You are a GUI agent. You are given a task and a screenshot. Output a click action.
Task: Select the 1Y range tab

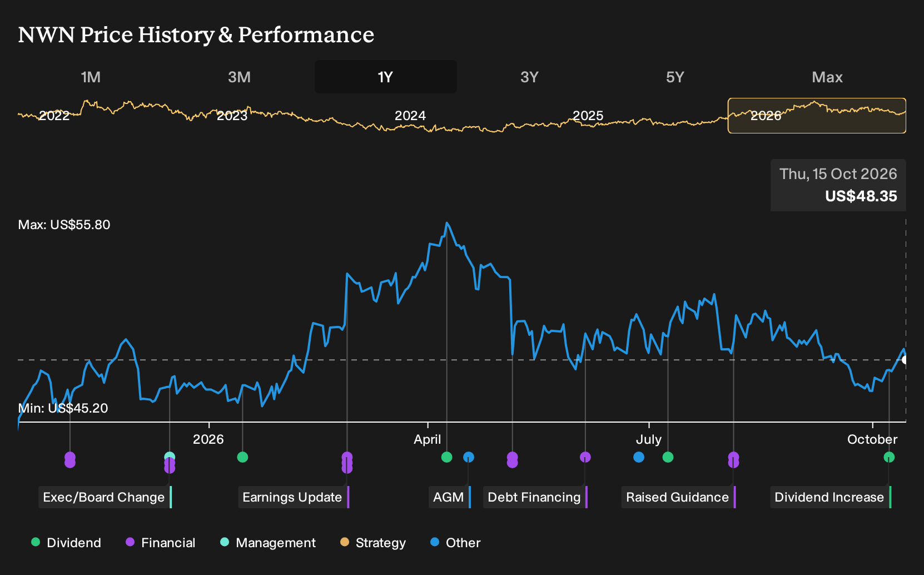point(385,77)
